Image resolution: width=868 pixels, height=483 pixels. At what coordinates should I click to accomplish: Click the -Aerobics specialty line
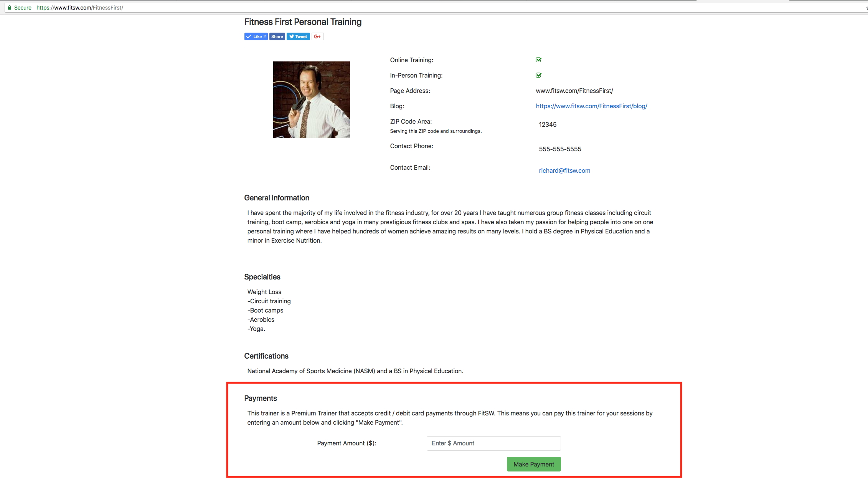261,319
